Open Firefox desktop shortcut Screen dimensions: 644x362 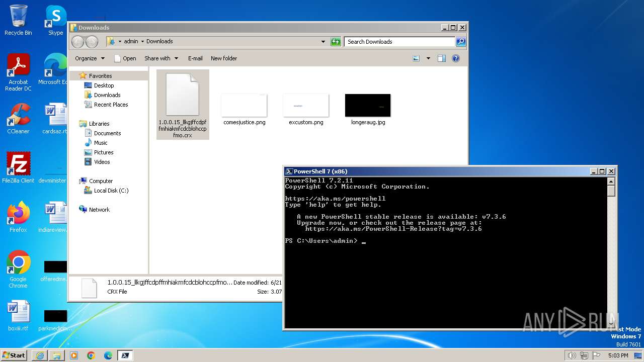click(x=18, y=217)
